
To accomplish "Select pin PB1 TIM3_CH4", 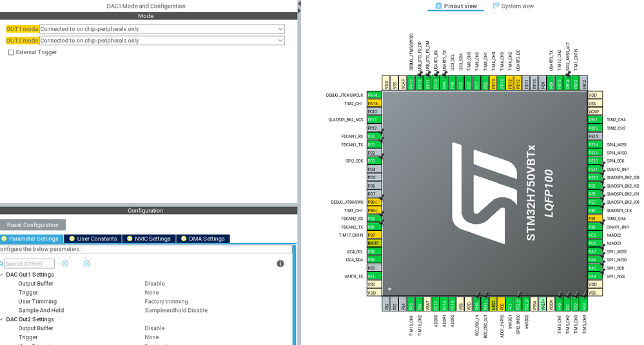I will pos(595,219).
